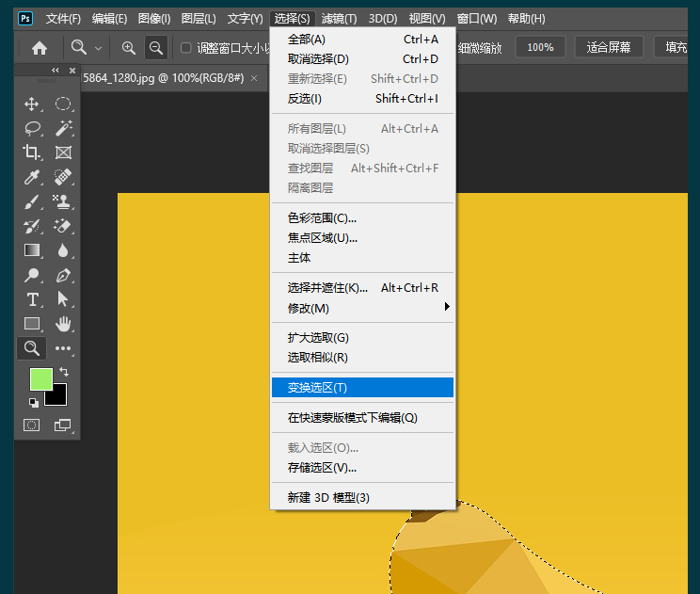
Task: Enable the resize windows to fit checkbox
Action: point(186,48)
